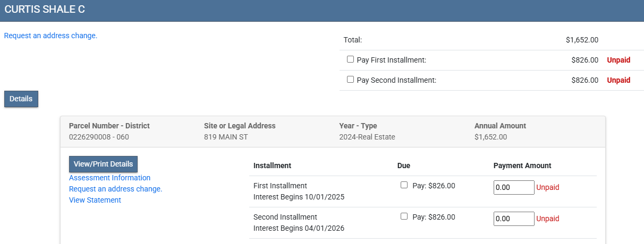The width and height of the screenshot is (644, 244).
Task: Click the CURTIS SHALE C header title
Action: coord(44,10)
